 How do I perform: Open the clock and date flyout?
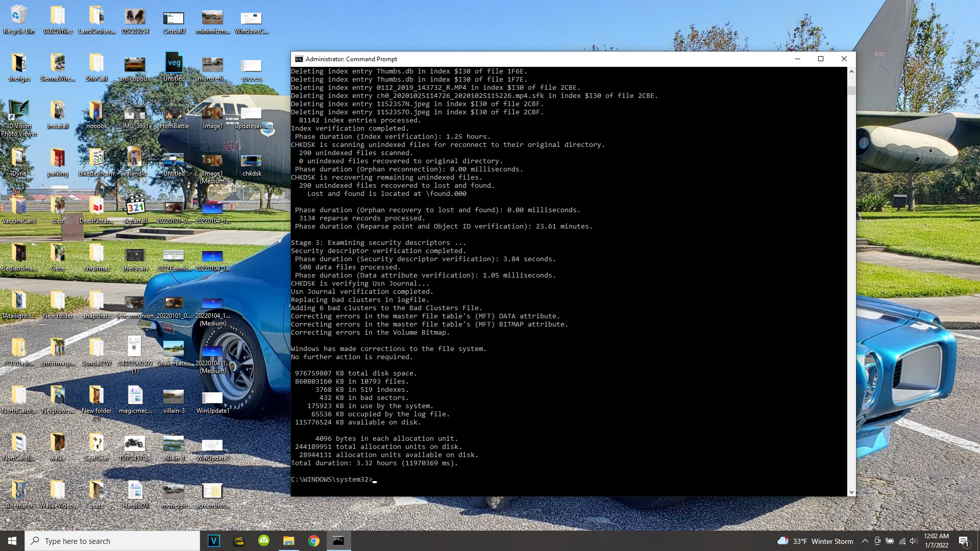[x=936, y=541]
